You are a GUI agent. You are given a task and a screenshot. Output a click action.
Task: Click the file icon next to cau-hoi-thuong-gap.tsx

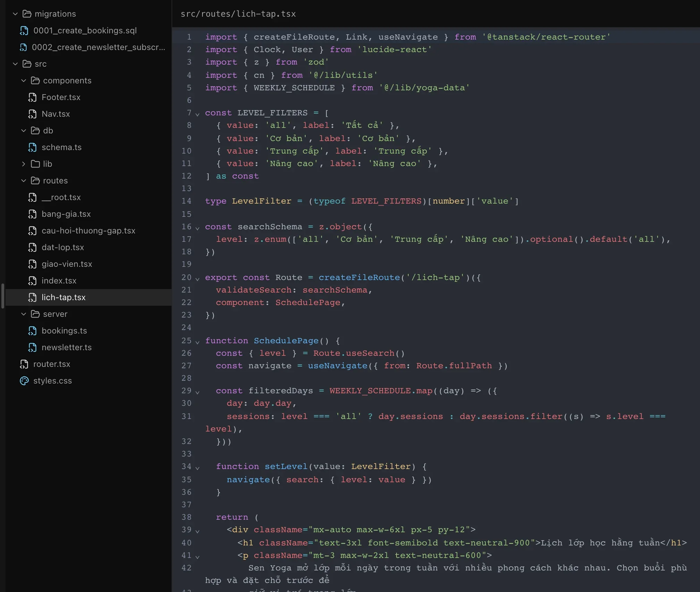(32, 231)
